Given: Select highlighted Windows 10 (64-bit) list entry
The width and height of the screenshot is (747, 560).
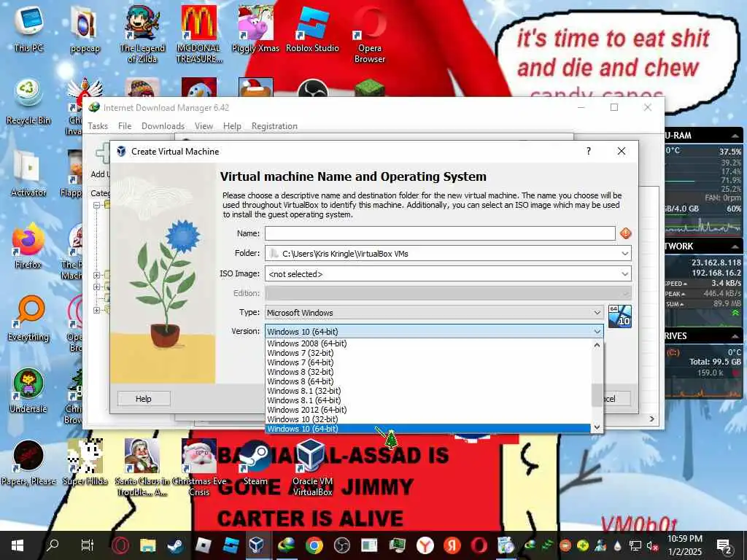Looking at the screenshot, I should (x=427, y=429).
